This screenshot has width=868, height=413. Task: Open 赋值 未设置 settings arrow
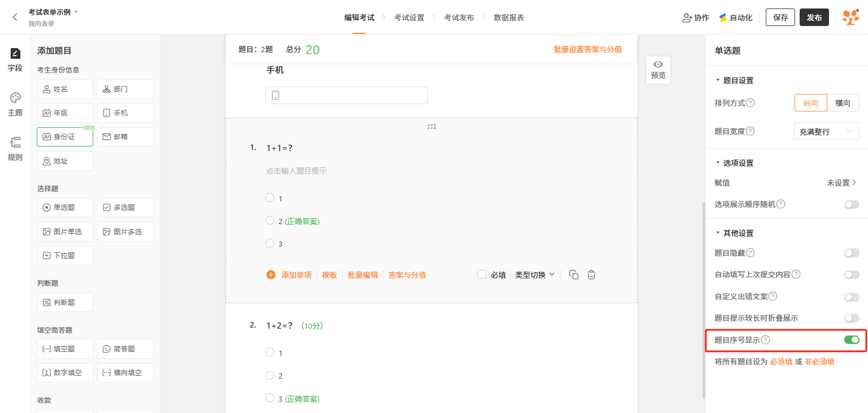tap(854, 183)
